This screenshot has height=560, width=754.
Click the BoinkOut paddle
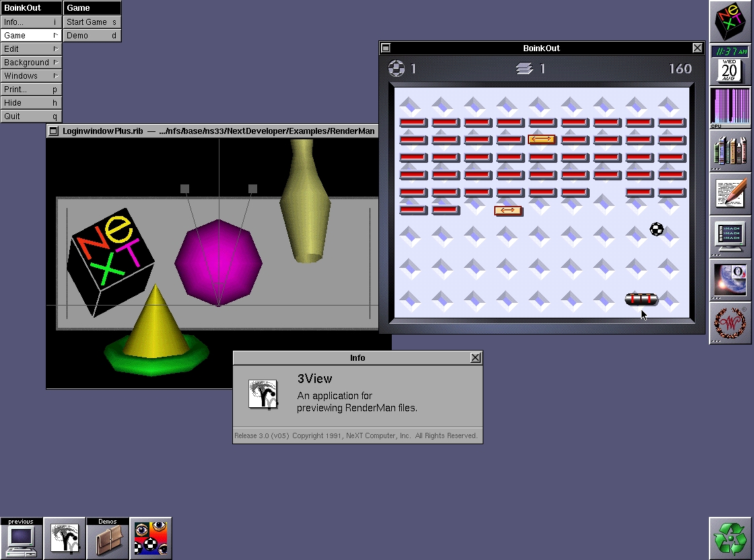coord(642,300)
